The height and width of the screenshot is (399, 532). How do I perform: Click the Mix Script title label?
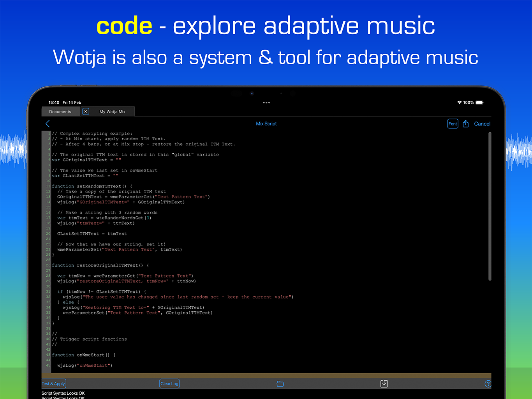[266, 124]
